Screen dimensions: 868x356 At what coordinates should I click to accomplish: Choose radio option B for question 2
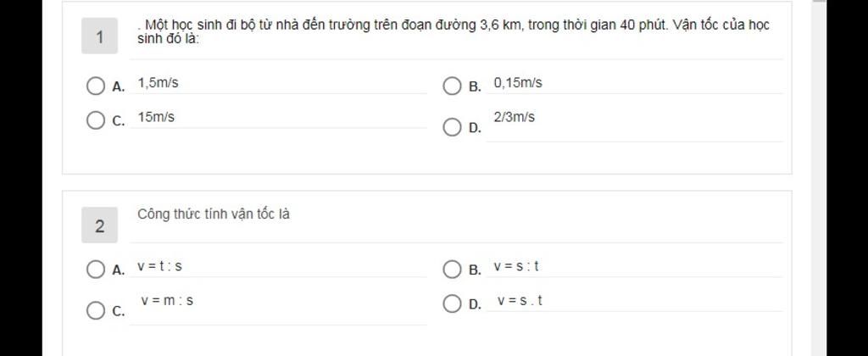453,270
